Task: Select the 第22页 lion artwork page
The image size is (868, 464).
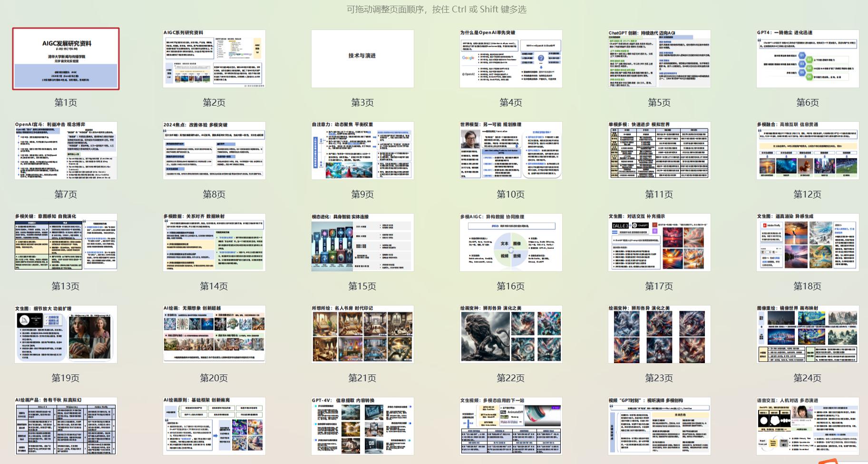Action: click(x=511, y=335)
